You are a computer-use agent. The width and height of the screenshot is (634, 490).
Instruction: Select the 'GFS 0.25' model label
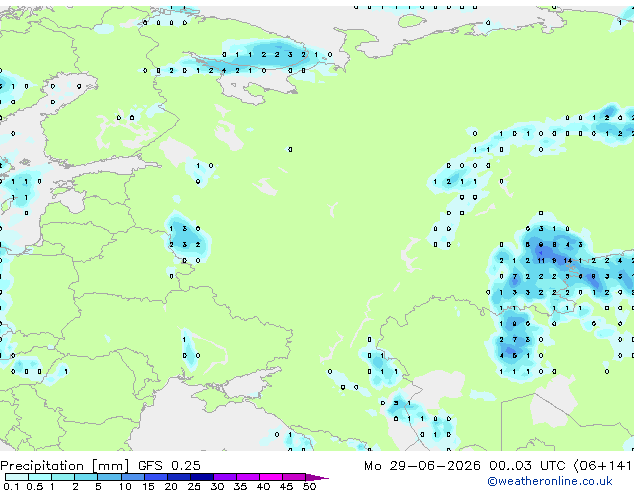[169, 466]
